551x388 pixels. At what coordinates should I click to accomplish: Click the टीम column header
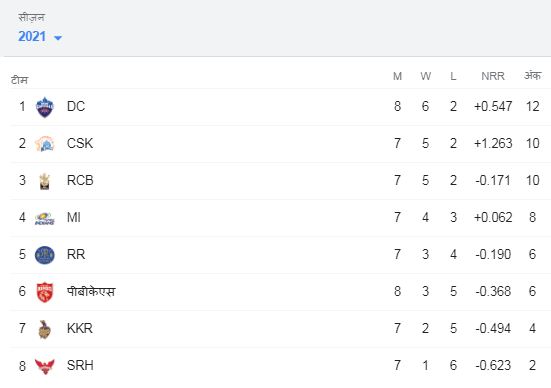[x=19, y=80]
